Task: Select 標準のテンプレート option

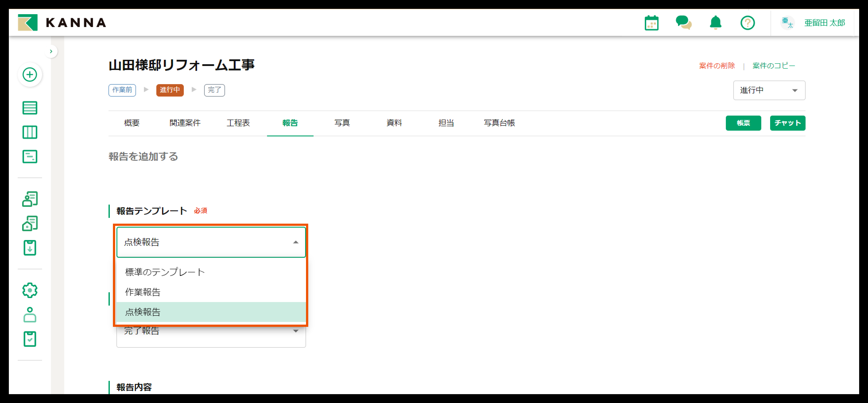Action: pos(211,272)
